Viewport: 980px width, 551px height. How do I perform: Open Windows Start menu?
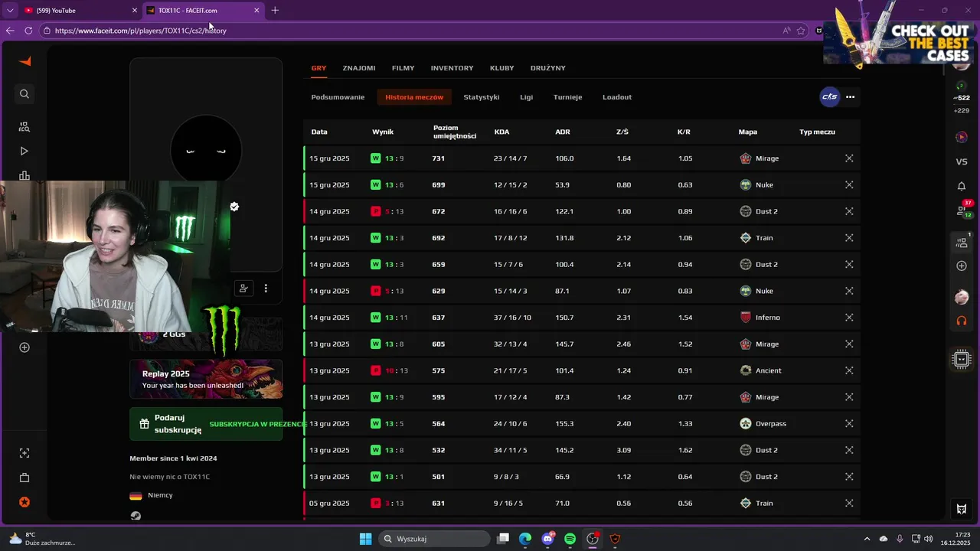365,539
